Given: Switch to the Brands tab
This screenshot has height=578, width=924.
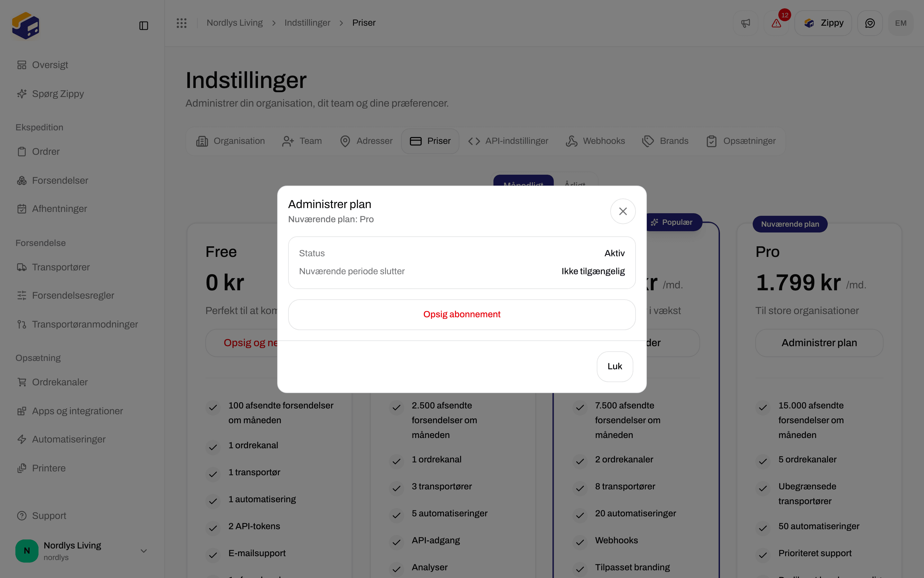Looking at the screenshot, I should coord(665,141).
